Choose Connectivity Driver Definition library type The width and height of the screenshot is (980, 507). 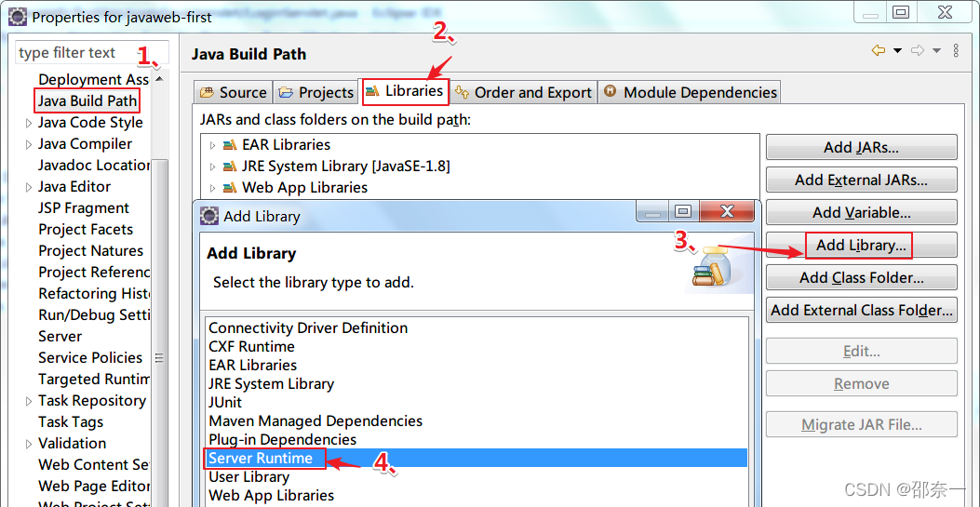coord(477,327)
